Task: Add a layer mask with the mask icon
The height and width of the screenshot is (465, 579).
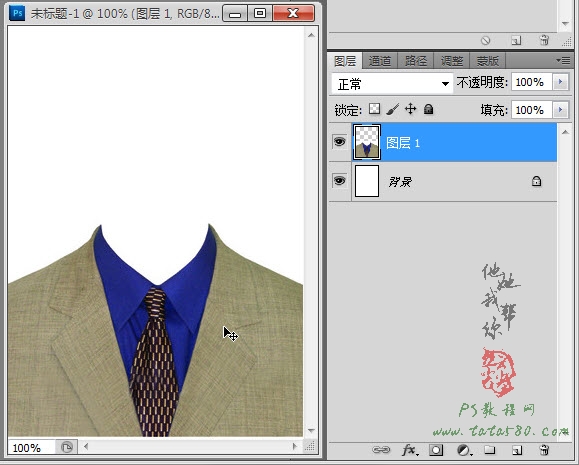Action: coord(436,450)
